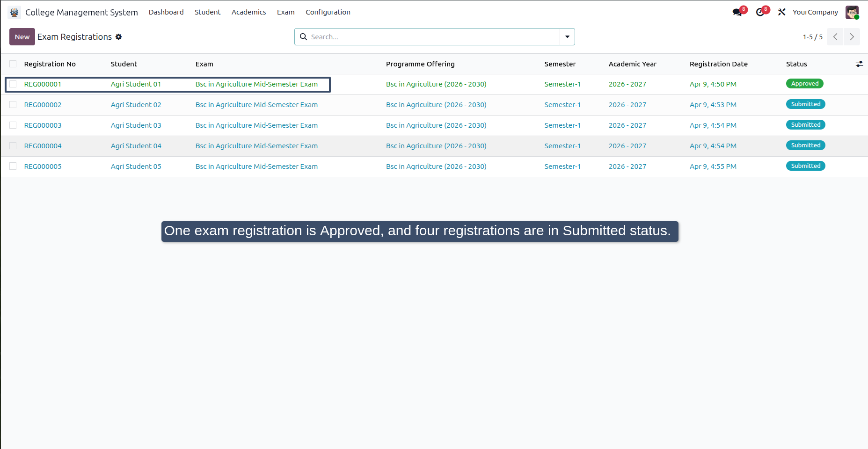Click the Apr 9, 4:55 PM date

(x=713, y=167)
